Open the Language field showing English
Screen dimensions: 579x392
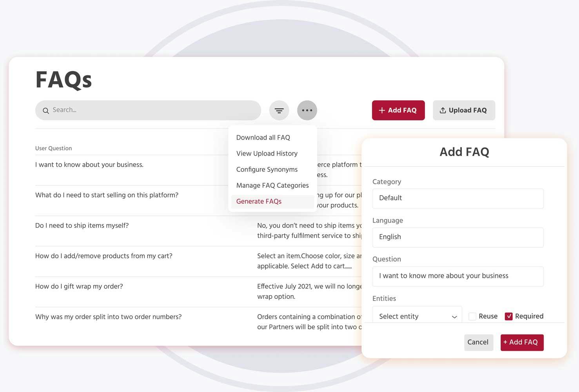[x=457, y=237]
